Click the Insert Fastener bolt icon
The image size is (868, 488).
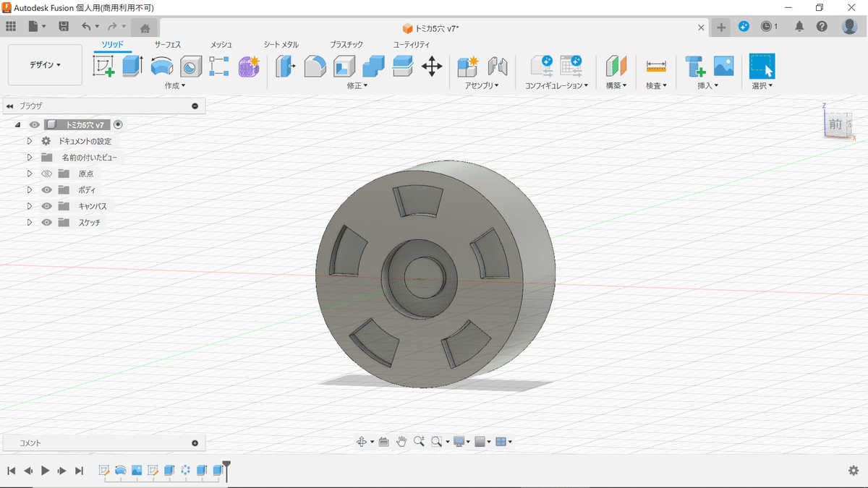point(695,67)
